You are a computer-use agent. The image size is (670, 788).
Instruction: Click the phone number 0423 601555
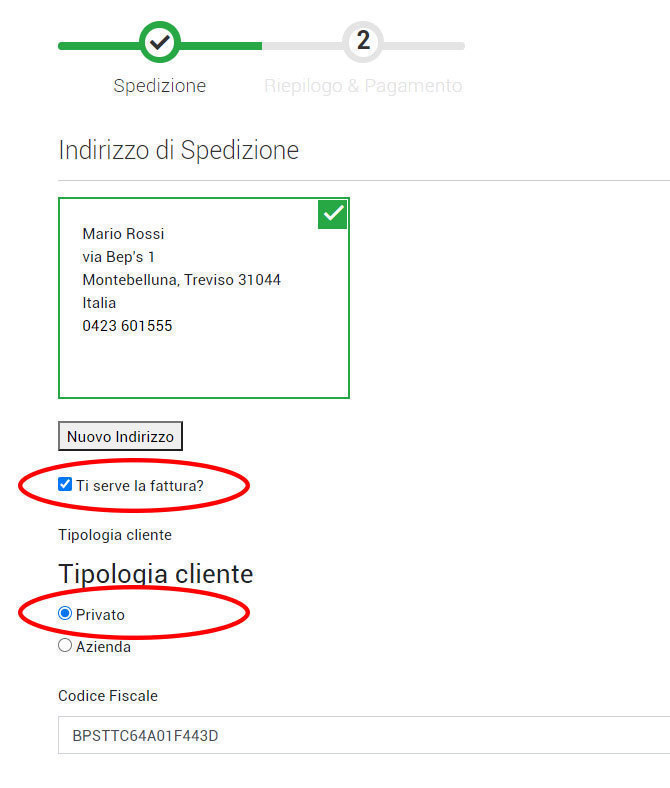coord(127,326)
